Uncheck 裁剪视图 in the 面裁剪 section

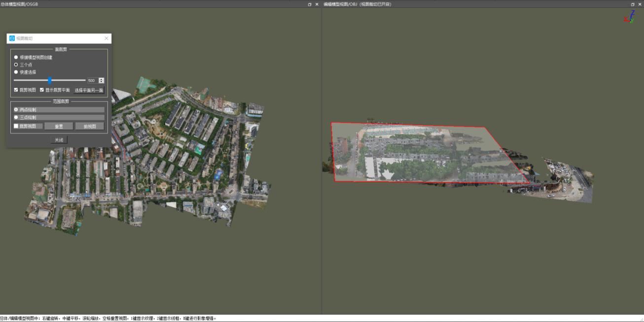[x=16, y=90]
